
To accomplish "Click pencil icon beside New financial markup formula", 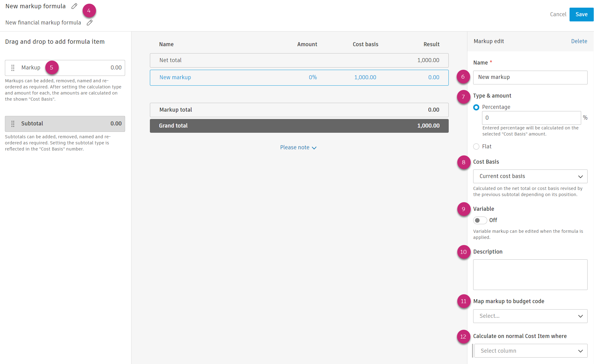I will point(90,23).
